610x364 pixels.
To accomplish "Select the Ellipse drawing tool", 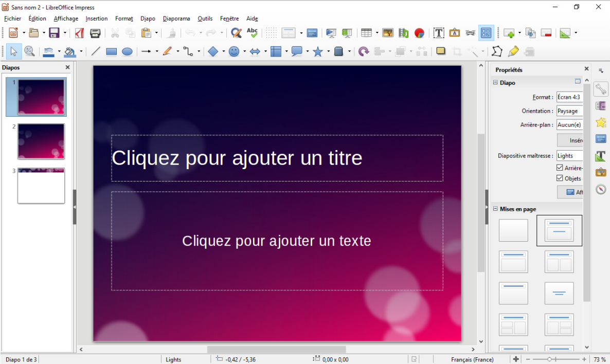I will (x=127, y=51).
